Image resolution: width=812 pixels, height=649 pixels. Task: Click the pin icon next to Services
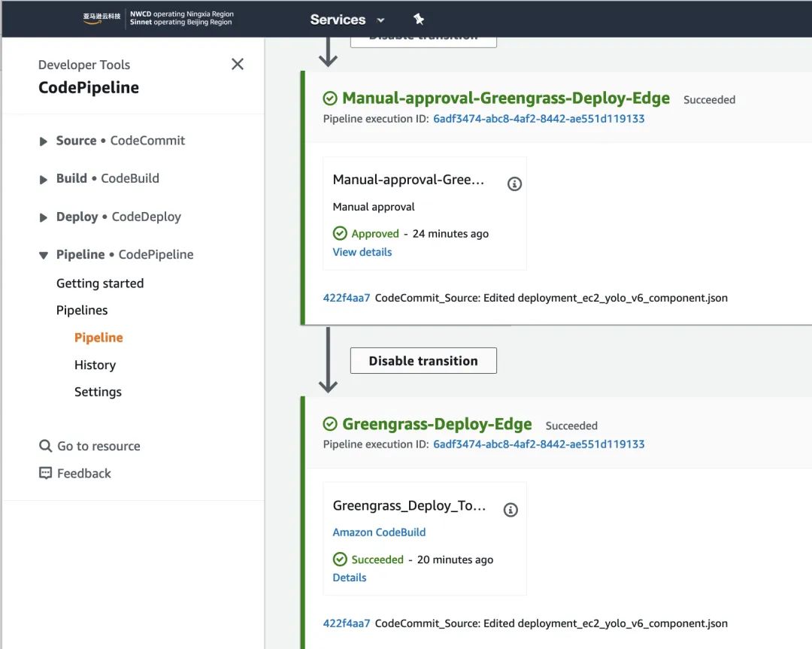click(x=419, y=20)
